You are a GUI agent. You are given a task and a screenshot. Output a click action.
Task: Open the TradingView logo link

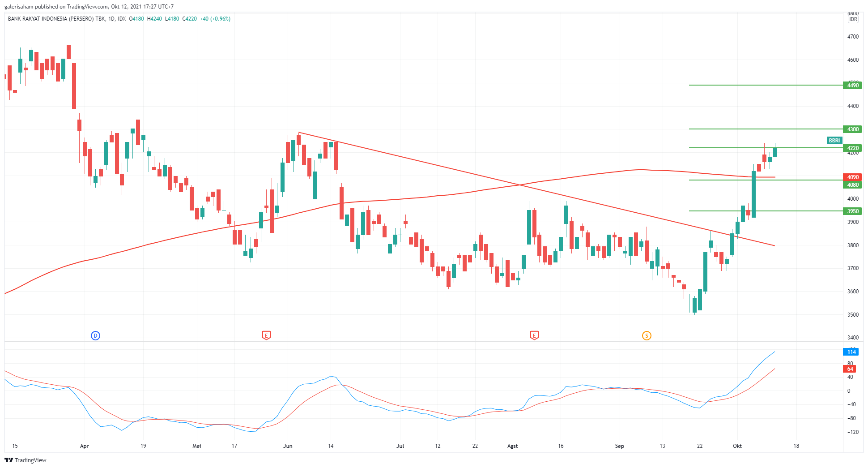click(x=26, y=460)
